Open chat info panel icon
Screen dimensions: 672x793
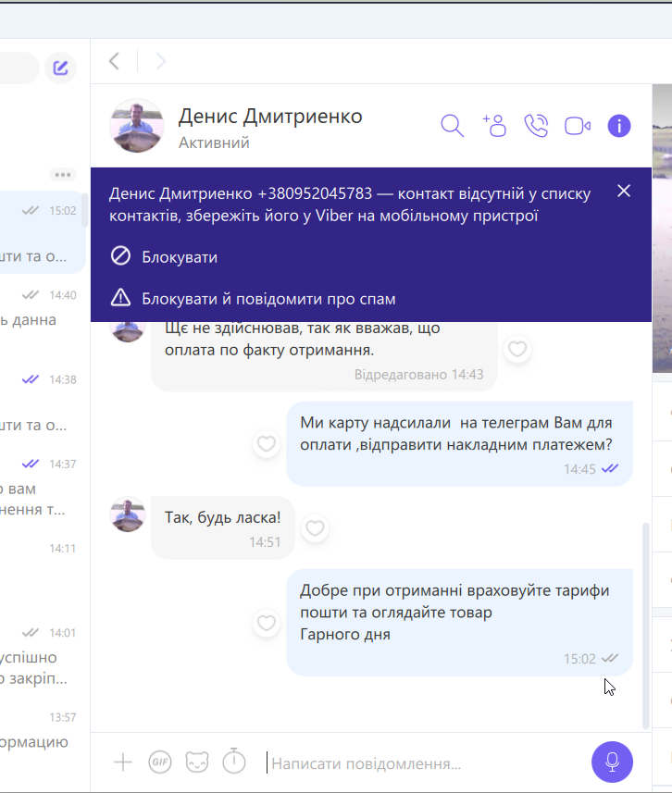[619, 126]
